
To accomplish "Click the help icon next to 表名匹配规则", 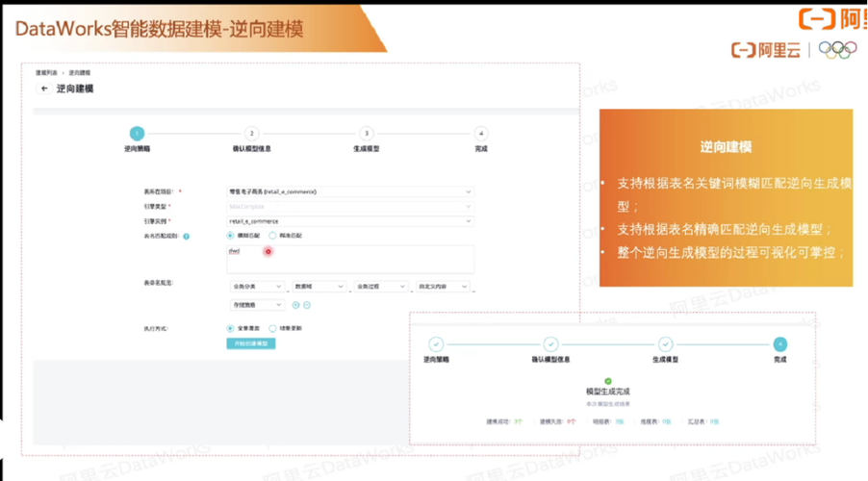I will (x=187, y=237).
